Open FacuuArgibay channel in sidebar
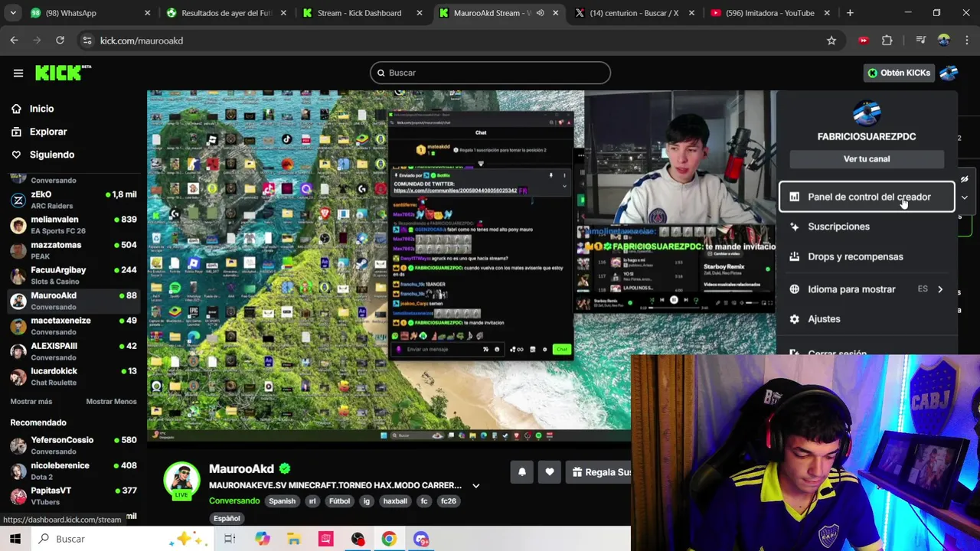 73,275
